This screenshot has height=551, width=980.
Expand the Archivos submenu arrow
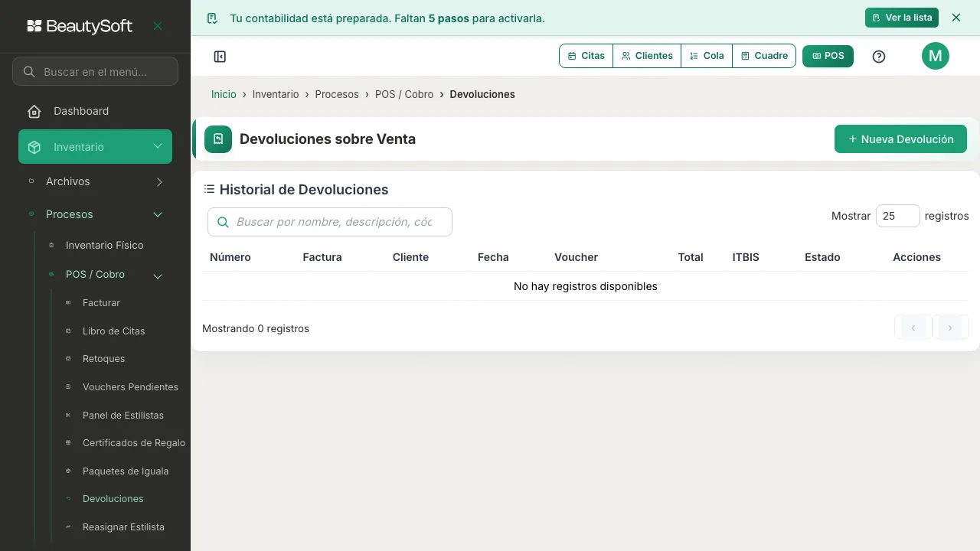(159, 181)
